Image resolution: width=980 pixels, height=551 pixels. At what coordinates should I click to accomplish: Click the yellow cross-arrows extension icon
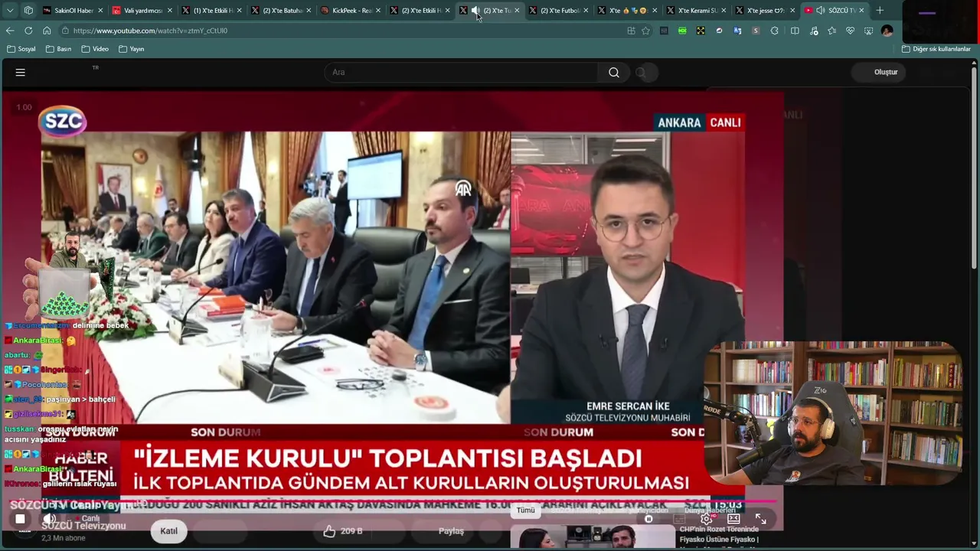point(701,31)
